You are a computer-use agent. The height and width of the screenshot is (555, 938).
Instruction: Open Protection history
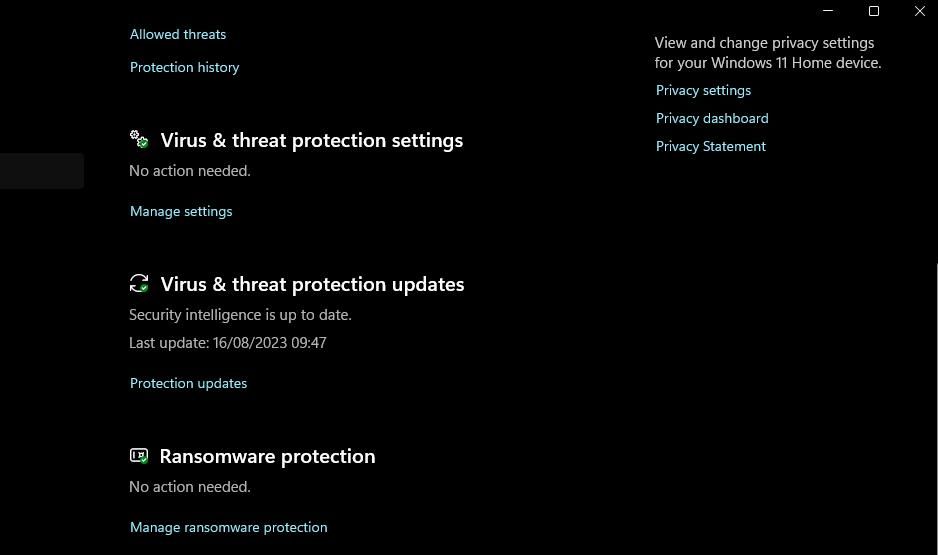(184, 67)
